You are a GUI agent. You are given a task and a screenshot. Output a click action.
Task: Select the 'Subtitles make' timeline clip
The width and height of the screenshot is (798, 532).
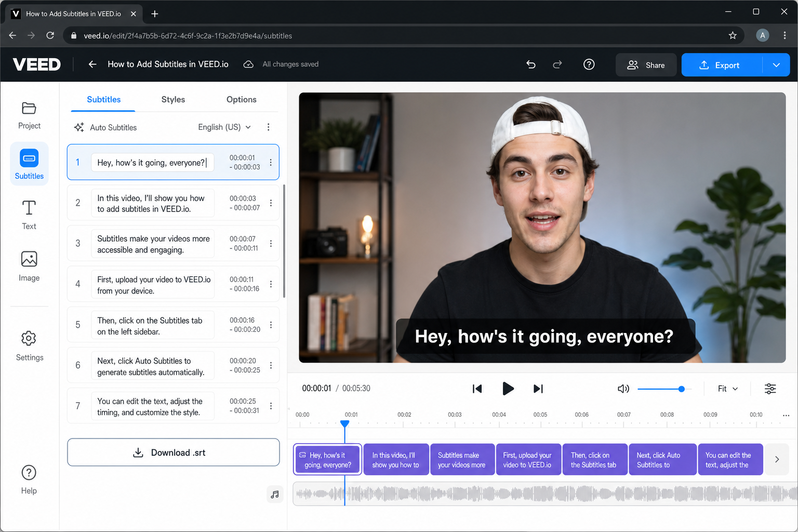[462, 460]
